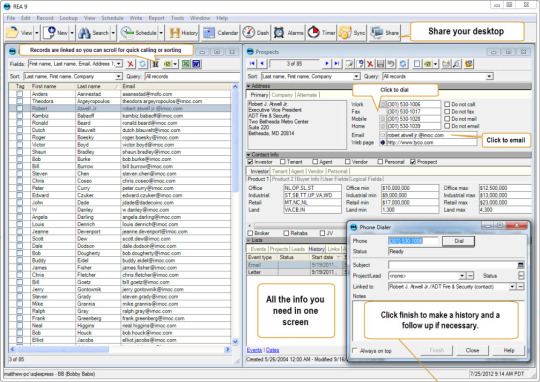
Task: Click refresh icon in Prospects toolbar
Action: (x=403, y=63)
